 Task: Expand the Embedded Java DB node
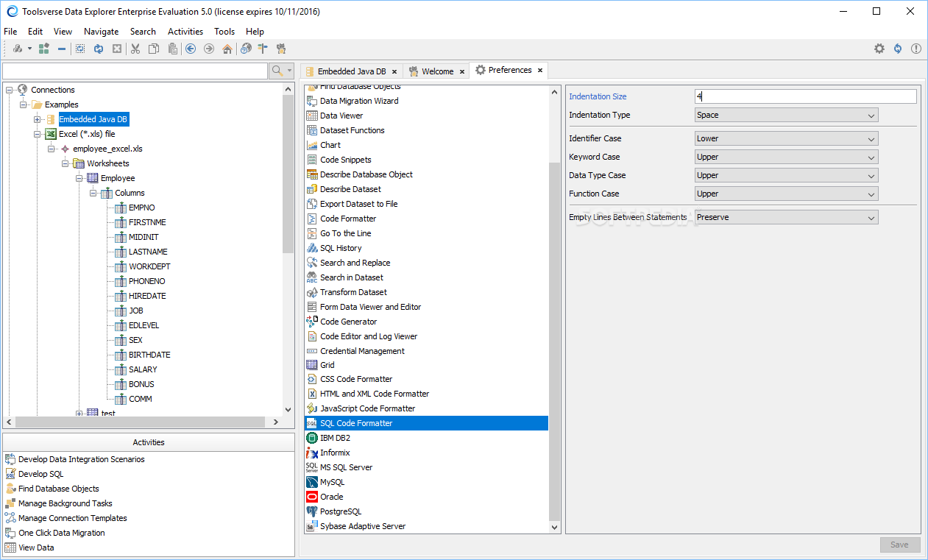pos(38,119)
